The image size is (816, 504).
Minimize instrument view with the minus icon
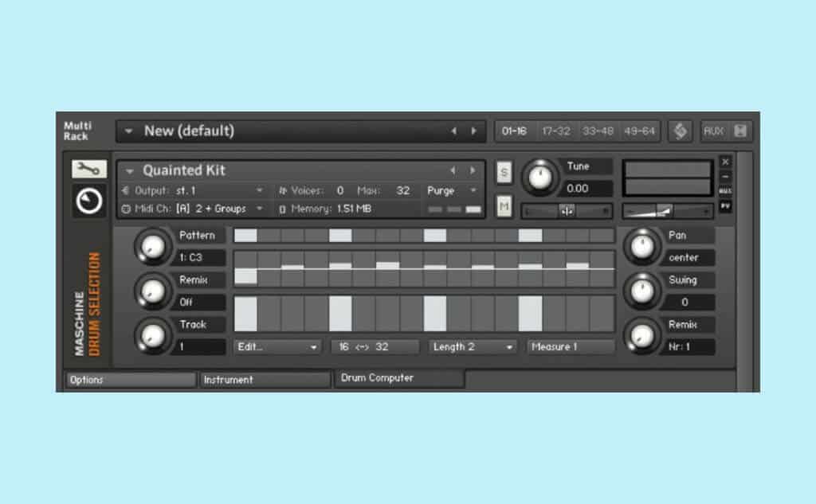(725, 176)
